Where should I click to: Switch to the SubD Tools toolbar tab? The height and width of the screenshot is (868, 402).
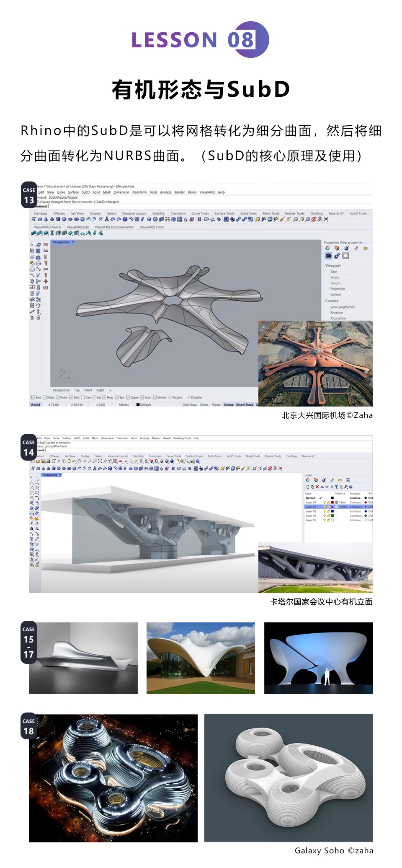[x=358, y=213]
